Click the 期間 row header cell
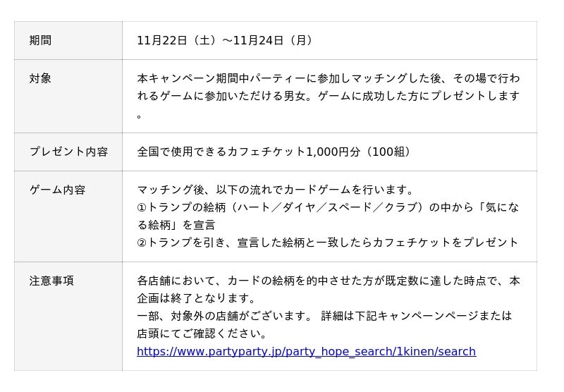 (40, 40)
